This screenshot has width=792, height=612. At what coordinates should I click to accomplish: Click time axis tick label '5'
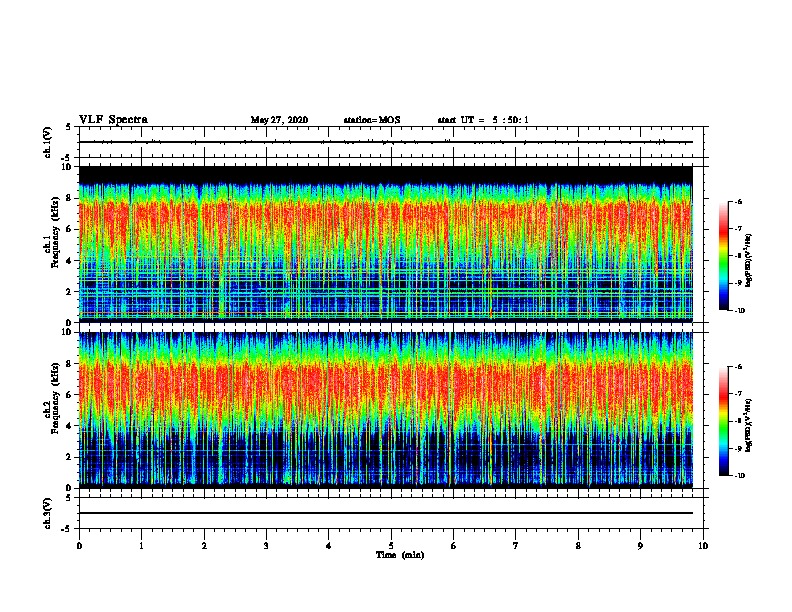point(391,545)
